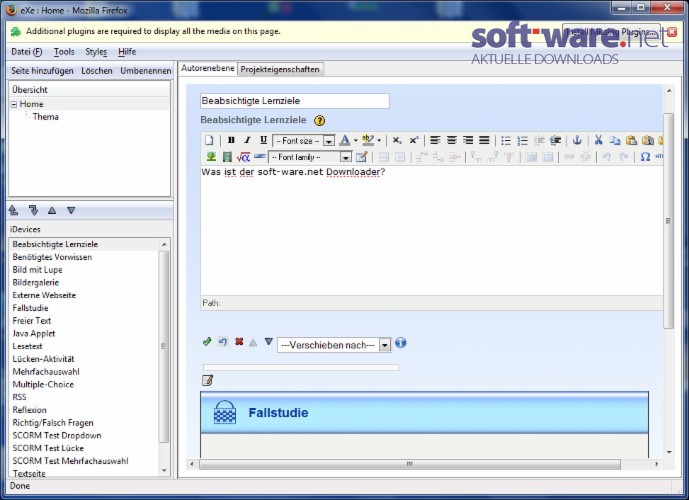Screen dimensions: 689x500
Task: Toggle italic formatting
Action: 247,140
